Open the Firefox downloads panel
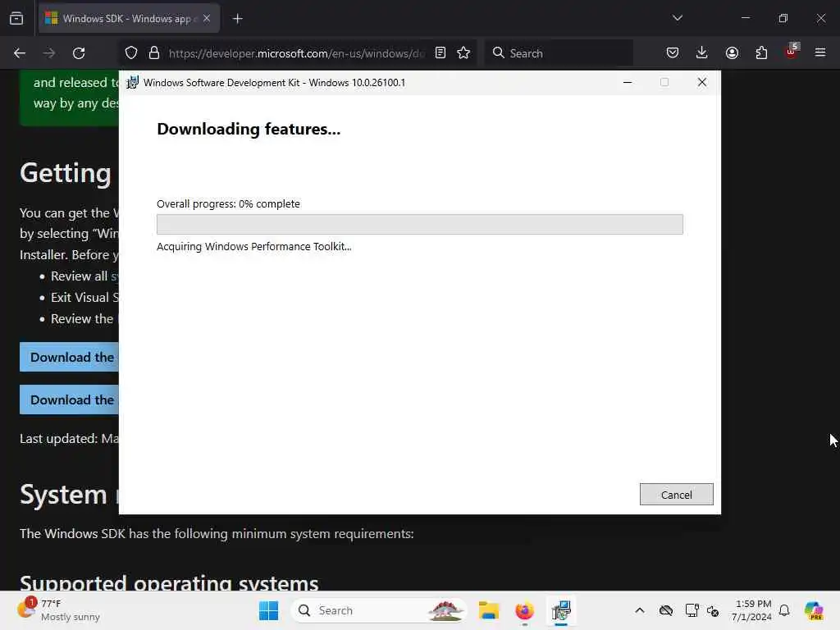The height and width of the screenshot is (630, 840). click(x=702, y=53)
